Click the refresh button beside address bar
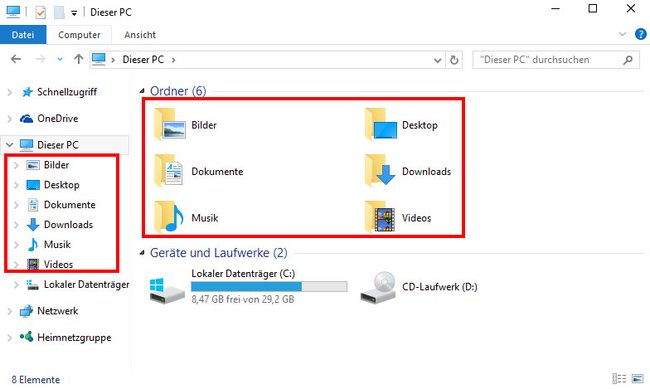Screen dimensions: 650x389 (454, 60)
